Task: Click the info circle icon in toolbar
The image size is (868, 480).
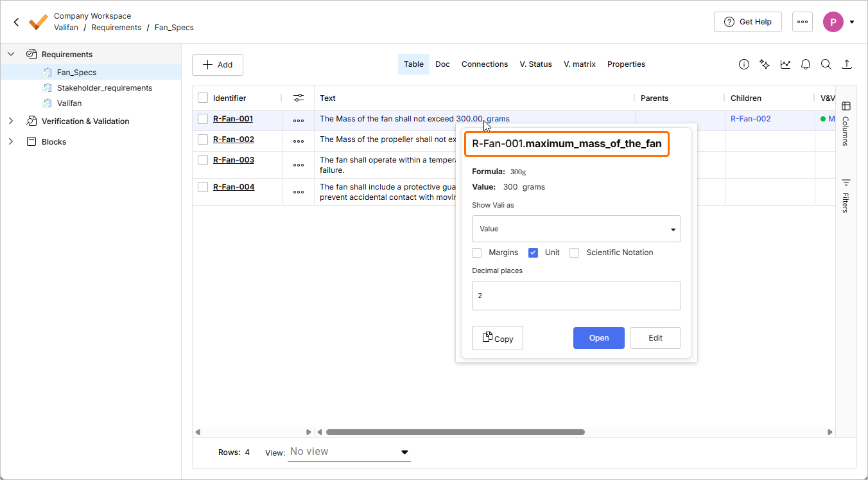Action: tap(744, 64)
